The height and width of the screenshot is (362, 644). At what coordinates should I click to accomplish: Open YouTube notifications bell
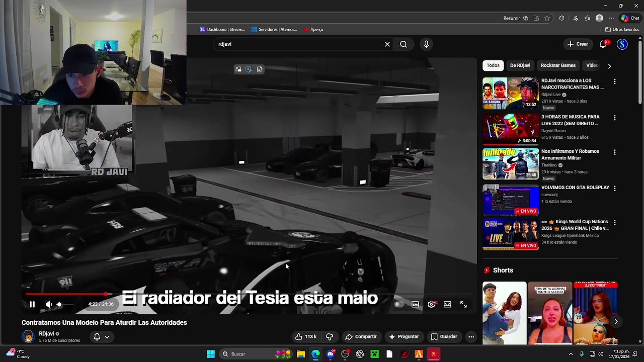[603, 44]
